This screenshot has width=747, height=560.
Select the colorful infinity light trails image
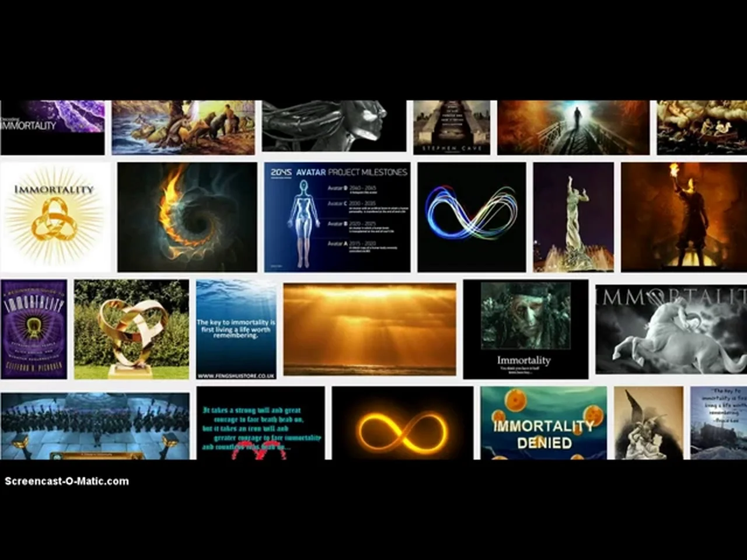(472, 217)
